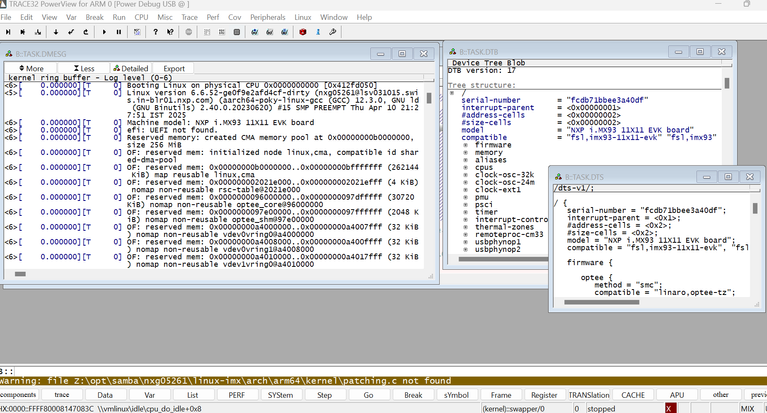Click the DMESG window horizontal scrollbar thumb

coord(20,274)
